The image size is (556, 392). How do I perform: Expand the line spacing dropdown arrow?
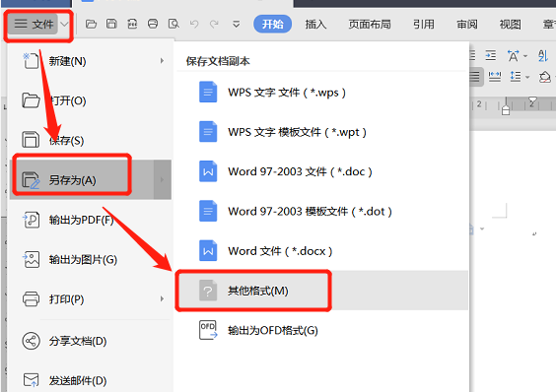(x=527, y=77)
